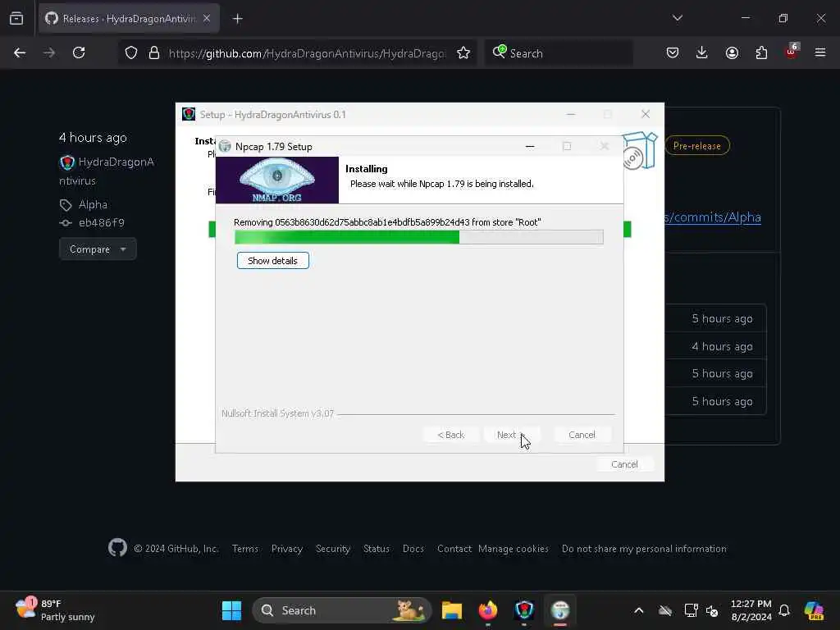This screenshot has height=630, width=840.
Task: Close the HydraDragonAntivirus Setup window
Action: (646, 114)
